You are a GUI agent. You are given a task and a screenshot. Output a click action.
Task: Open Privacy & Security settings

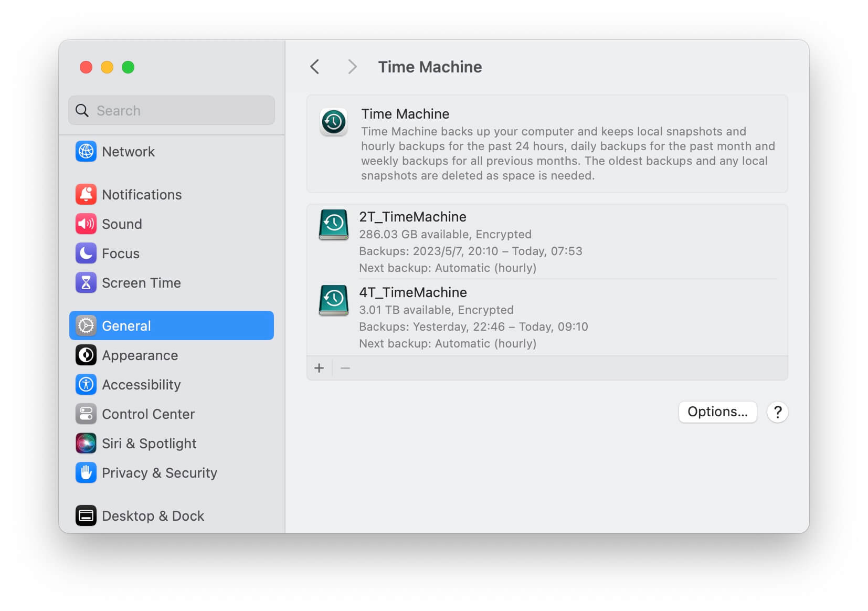[172, 473]
